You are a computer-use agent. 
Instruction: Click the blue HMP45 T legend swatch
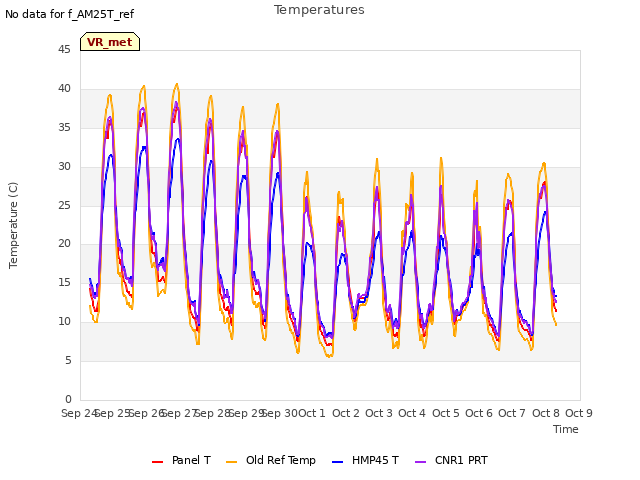(x=338, y=462)
